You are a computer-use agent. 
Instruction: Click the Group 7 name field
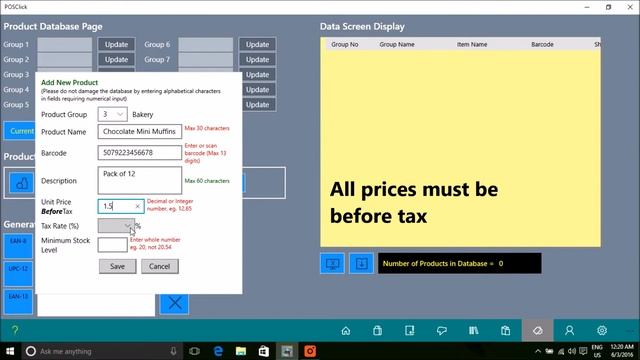pyautogui.click(x=206, y=60)
